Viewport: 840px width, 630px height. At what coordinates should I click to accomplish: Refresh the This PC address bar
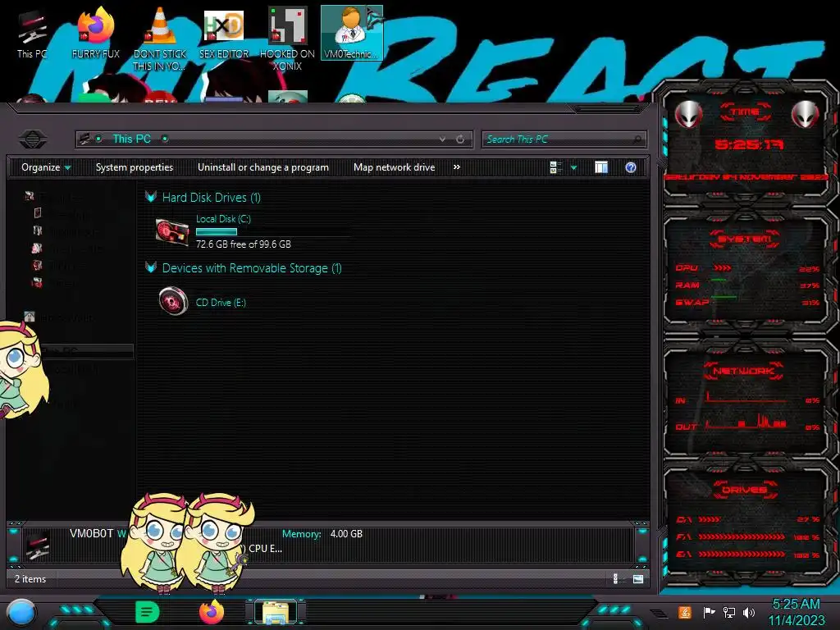(x=460, y=139)
